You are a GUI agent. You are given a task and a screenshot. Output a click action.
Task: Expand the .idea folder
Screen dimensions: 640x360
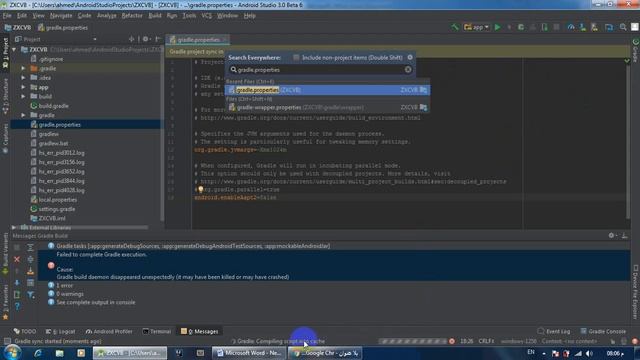tap(23, 78)
